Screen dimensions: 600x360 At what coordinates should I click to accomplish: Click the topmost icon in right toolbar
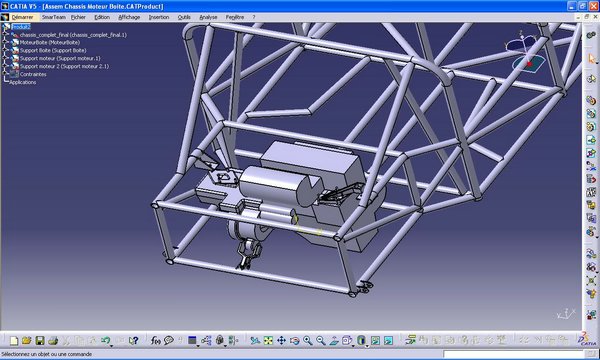[x=591, y=35]
